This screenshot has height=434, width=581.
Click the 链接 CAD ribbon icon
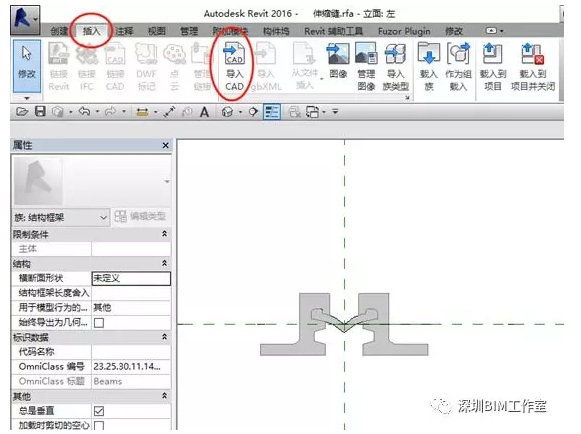coord(115,67)
